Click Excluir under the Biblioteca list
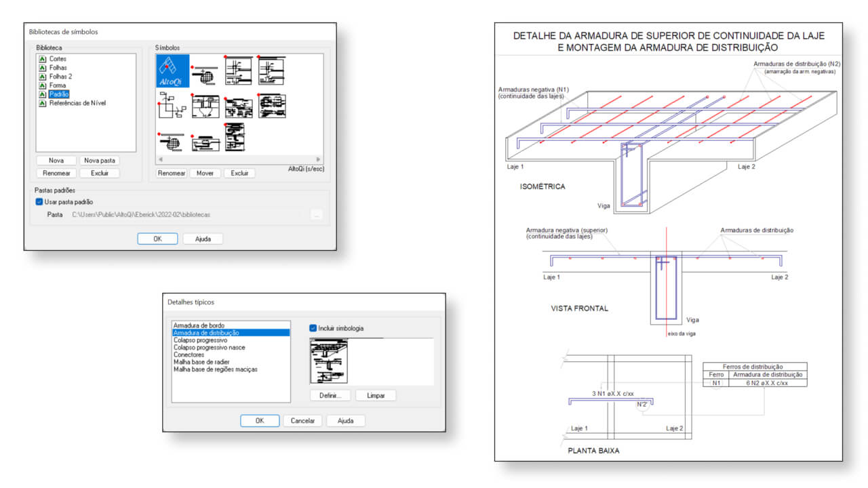This screenshot has height=488, width=868. (99, 174)
